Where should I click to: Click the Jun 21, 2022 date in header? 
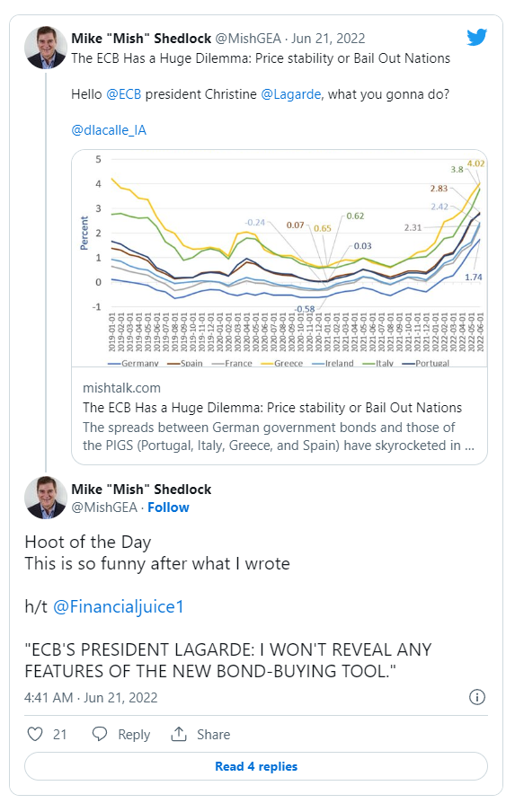[x=328, y=39]
